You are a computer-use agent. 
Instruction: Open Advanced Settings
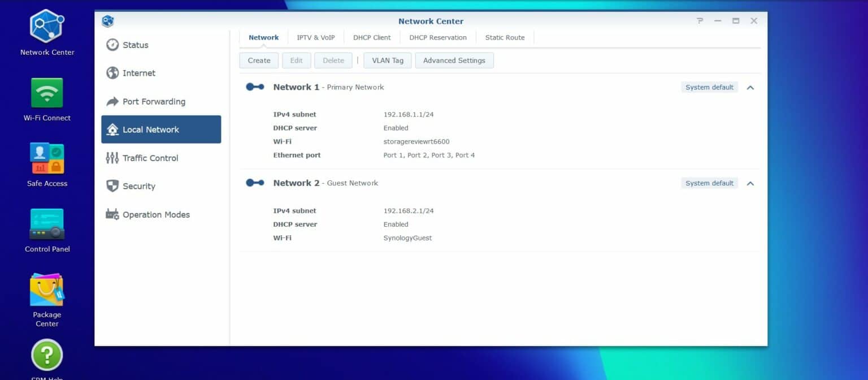pos(454,61)
